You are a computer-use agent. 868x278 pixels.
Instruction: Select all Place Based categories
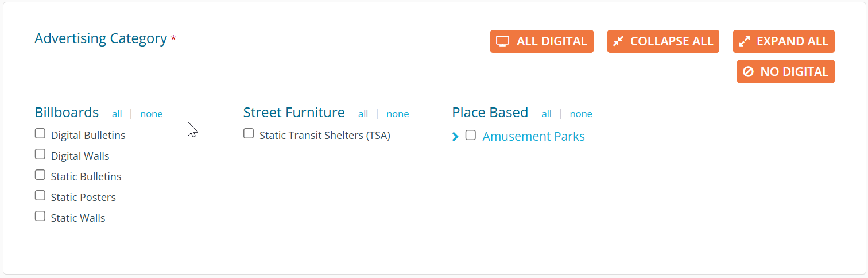click(x=547, y=114)
